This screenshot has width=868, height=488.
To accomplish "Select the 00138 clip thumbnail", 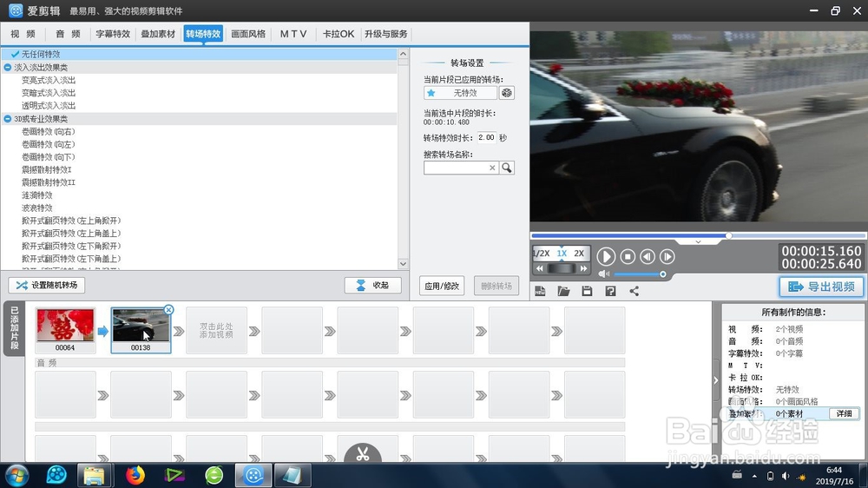I will pos(141,331).
